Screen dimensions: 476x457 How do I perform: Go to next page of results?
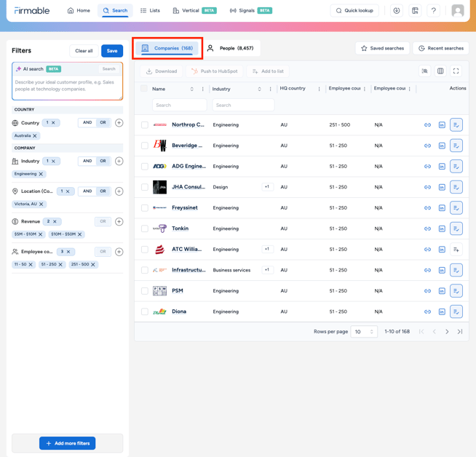click(x=447, y=332)
